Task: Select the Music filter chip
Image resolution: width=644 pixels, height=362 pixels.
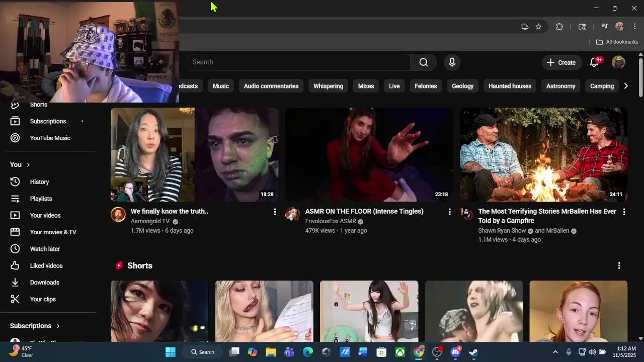Action: pos(220,86)
